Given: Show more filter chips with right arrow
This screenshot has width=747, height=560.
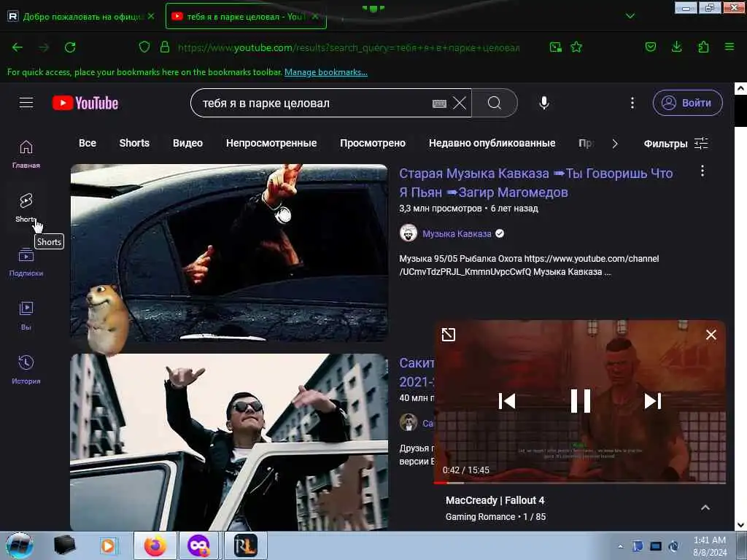Looking at the screenshot, I should [x=614, y=144].
